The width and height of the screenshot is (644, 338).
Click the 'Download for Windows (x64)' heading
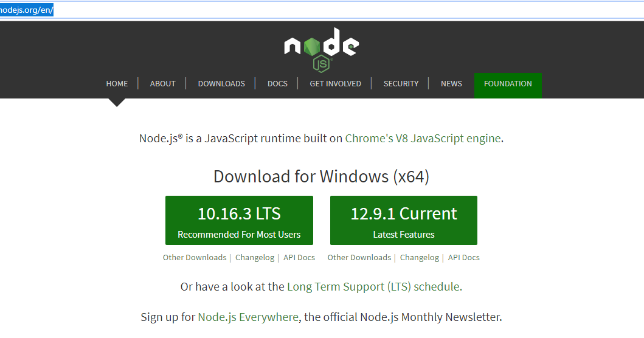click(x=321, y=176)
